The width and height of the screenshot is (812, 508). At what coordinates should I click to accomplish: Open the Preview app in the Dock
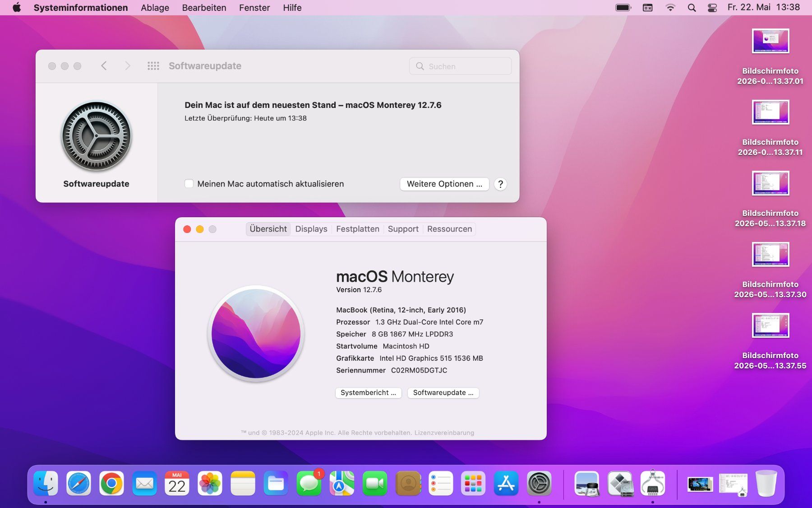(x=587, y=483)
